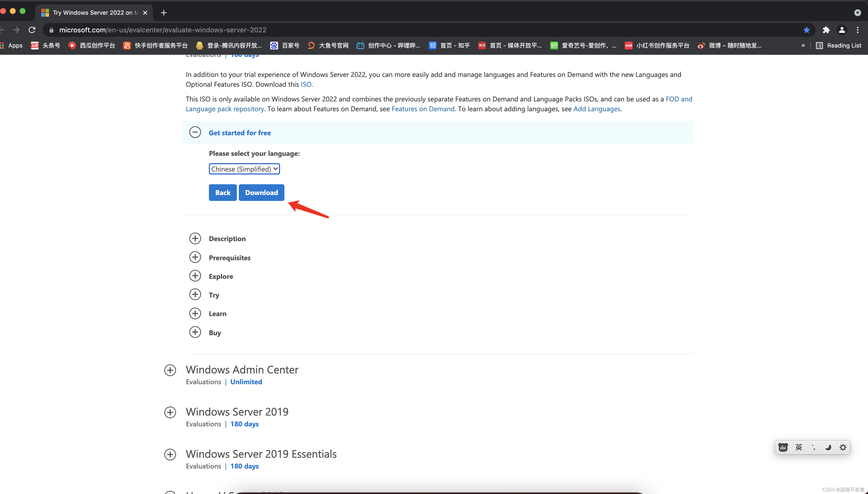The width and height of the screenshot is (868, 494).
Task: Open the 微博 – 随时随地发 bookmark
Action: coord(729,46)
